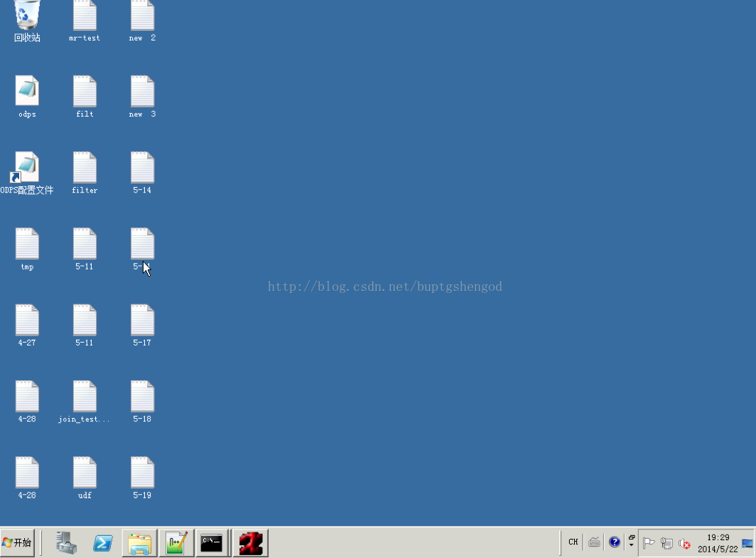This screenshot has height=558, width=756.
Task: Click the Show Desktop button by the clock
Action: point(747,543)
